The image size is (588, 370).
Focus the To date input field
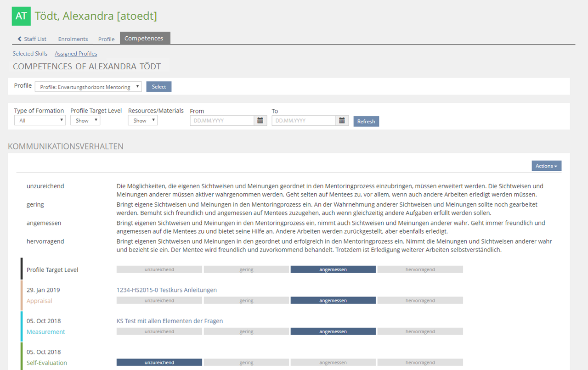coord(304,121)
